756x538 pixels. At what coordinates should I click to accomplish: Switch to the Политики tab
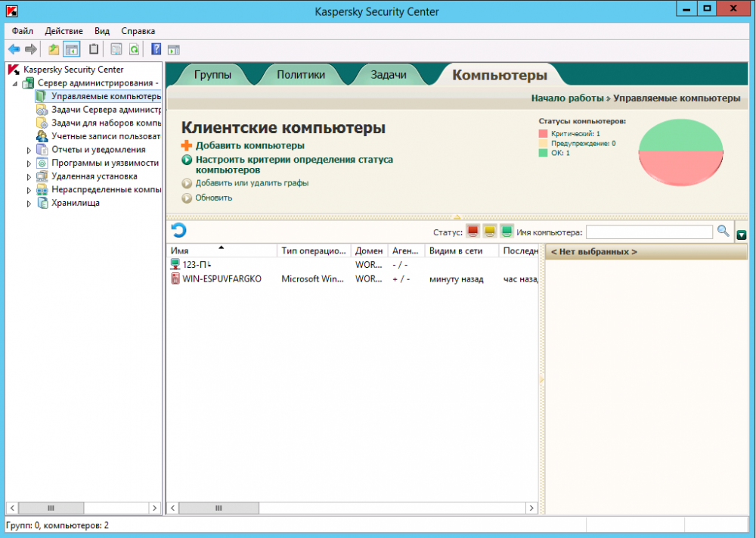click(x=300, y=75)
